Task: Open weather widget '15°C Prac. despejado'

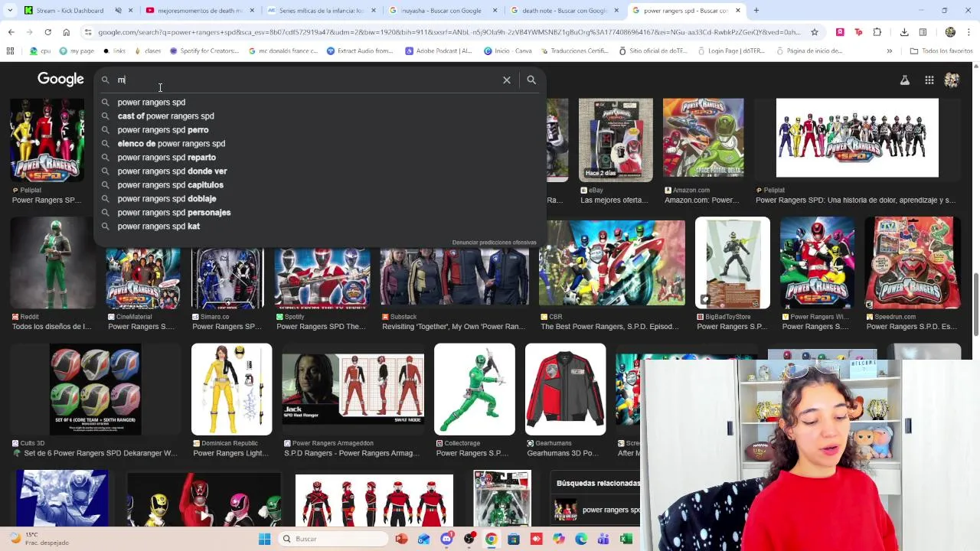Action: click(x=38, y=539)
